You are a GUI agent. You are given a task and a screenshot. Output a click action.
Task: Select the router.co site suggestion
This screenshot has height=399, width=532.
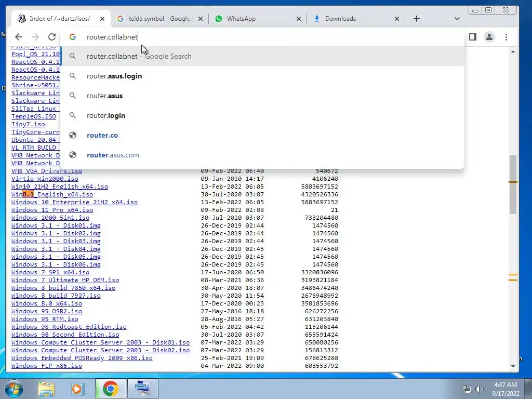coord(262,135)
